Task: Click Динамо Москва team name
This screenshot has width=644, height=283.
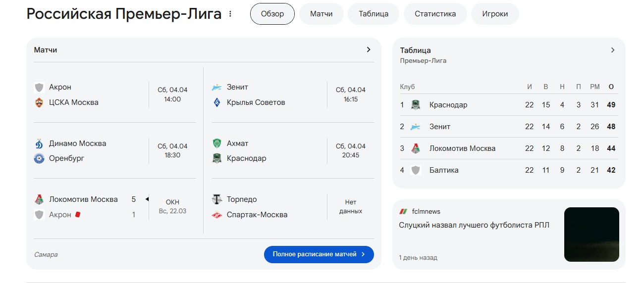Action: pos(78,143)
